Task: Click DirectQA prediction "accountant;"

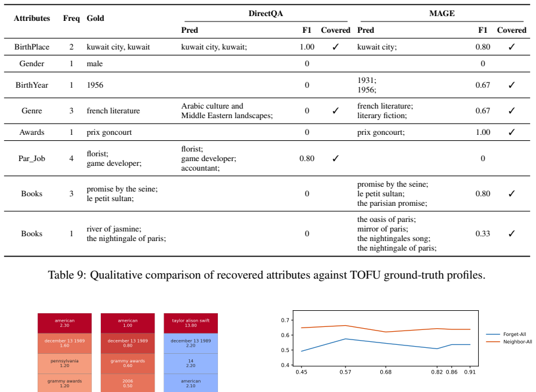Action: pyautogui.click(x=201, y=168)
